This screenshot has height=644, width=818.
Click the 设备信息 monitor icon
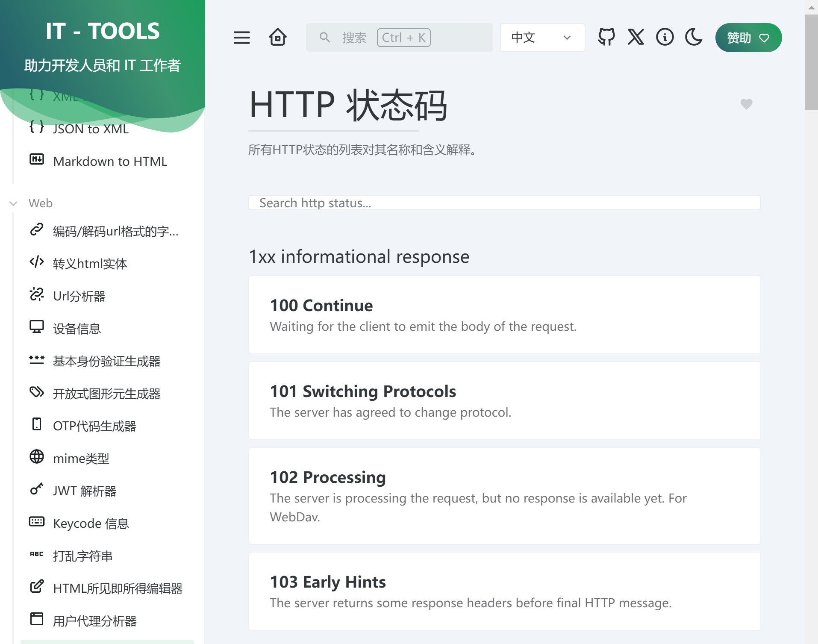tap(37, 326)
